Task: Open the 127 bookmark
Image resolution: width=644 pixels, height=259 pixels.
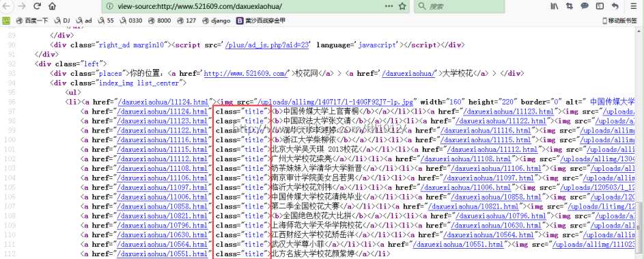Action: coord(186,21)
